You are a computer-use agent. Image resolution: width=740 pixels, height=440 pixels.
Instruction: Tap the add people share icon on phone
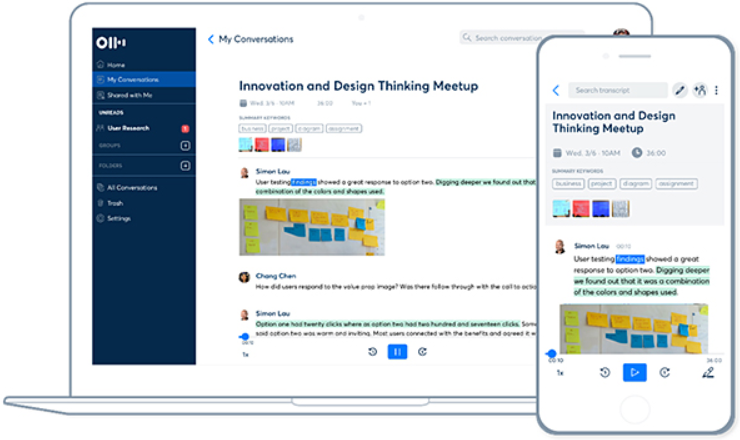tap(700, 90)
